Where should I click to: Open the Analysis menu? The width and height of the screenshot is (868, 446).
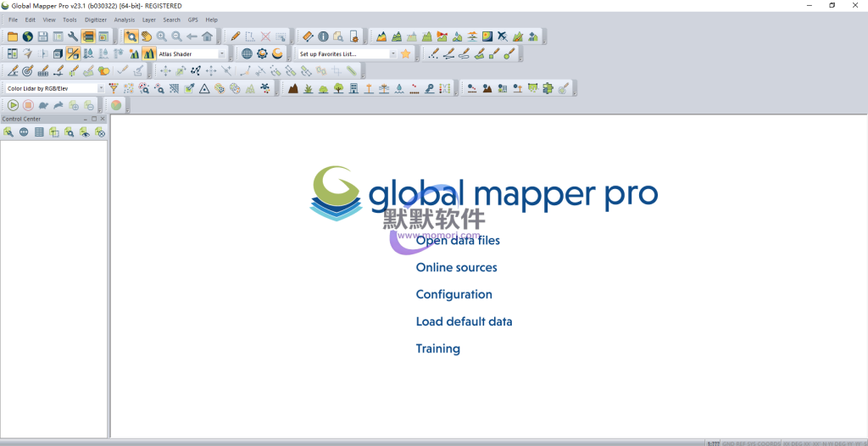pyautogui.click(x=124, y=20)
